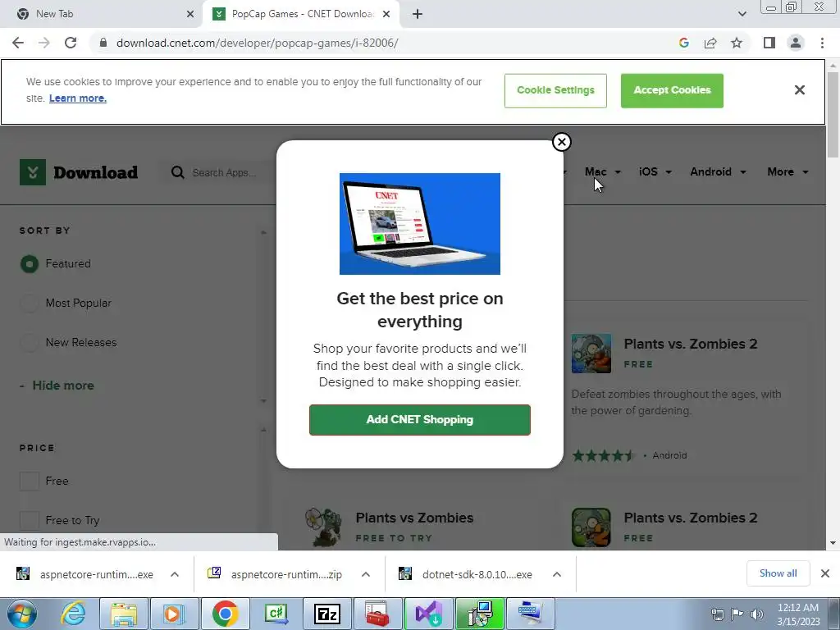
Task: Open the iOS platform menu
Action: coord(655,172)
